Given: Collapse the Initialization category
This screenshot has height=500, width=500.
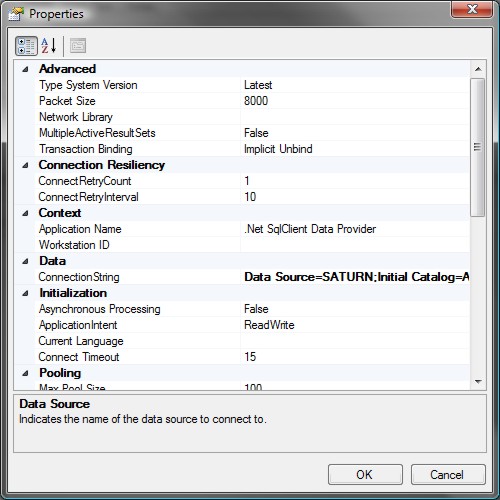Looking at the screenshot, I should point(25,293).
